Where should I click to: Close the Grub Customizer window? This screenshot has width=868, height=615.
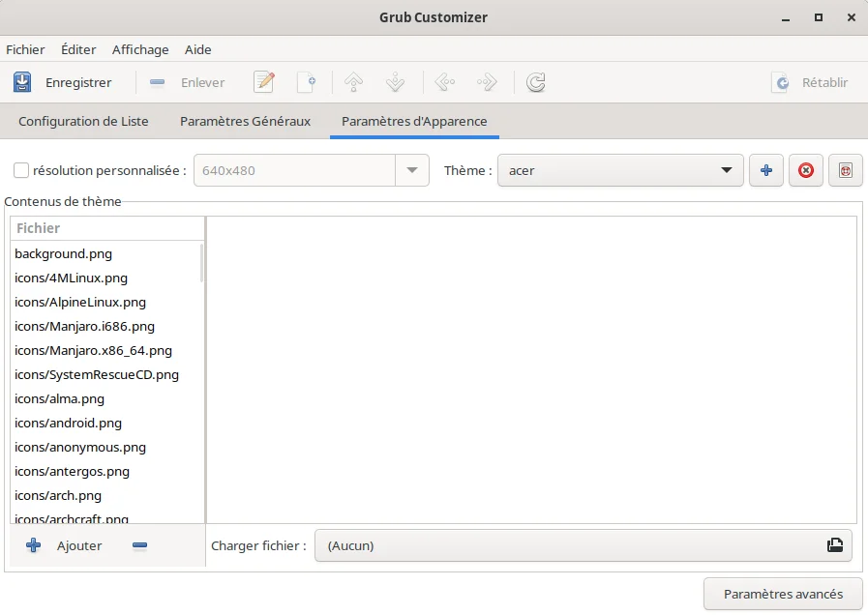pyautogui.click(x=852, y=17)
